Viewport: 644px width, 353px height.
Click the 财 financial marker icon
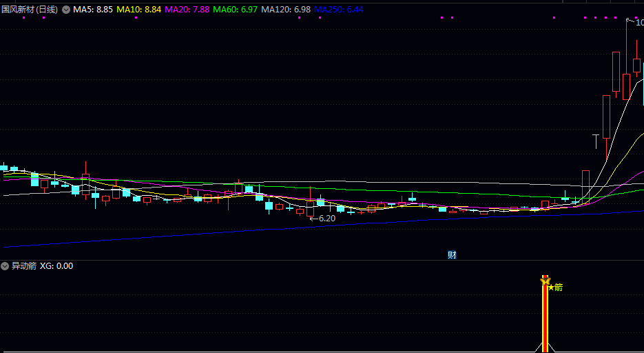click(x=452, y=254)
